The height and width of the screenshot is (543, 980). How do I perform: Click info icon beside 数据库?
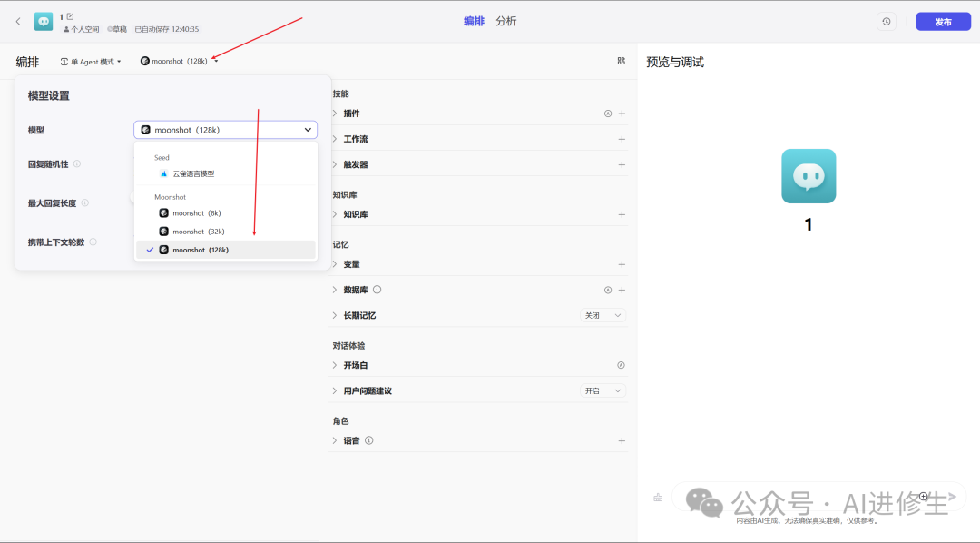tap(377, 290)
